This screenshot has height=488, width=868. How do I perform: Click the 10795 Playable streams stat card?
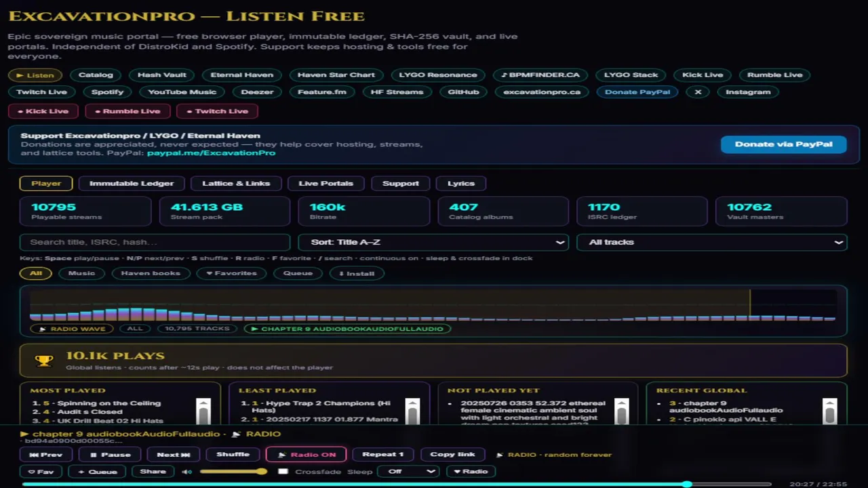(x=85, y=211)
